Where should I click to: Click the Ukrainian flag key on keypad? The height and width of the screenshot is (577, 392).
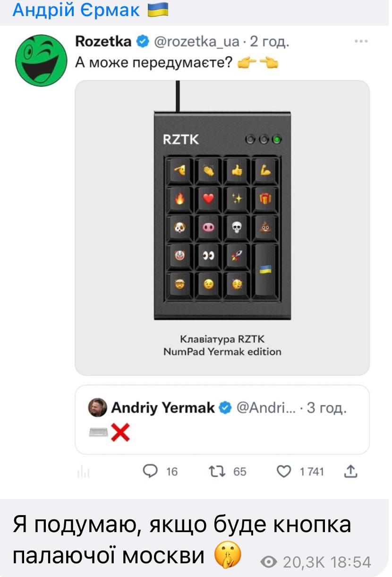point(265,269)
